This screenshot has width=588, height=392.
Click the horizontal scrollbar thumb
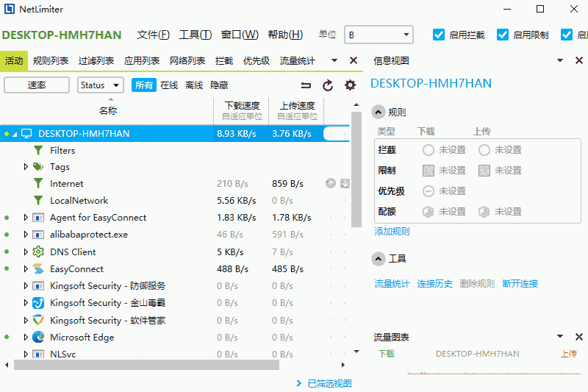(x=146, y=365)
